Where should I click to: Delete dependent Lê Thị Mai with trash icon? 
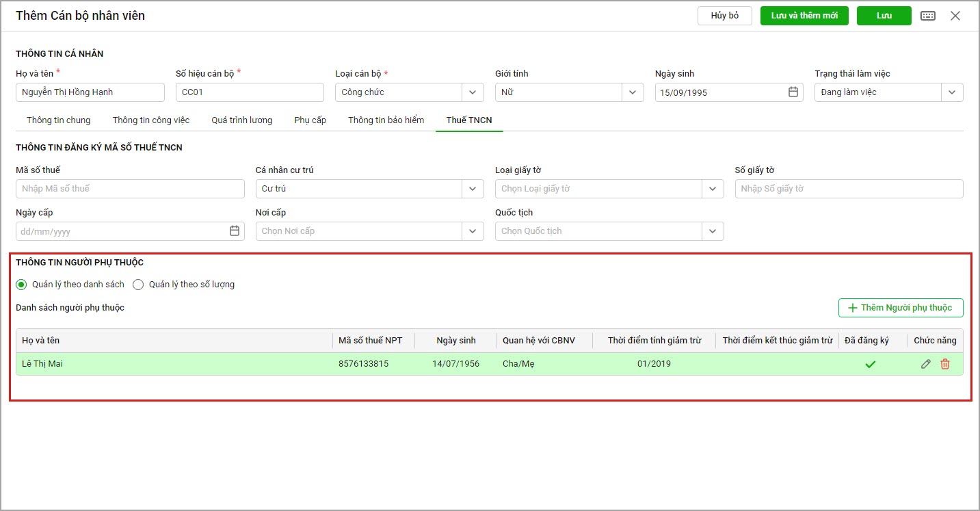[945, 364]
